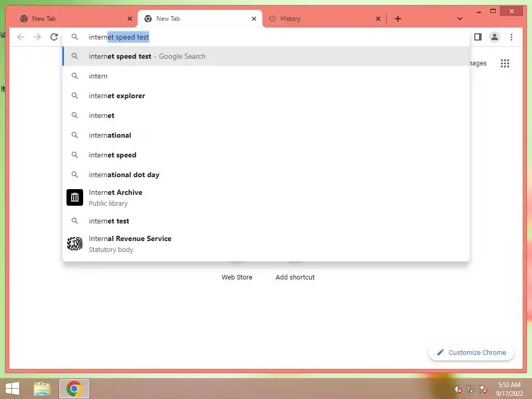Open the profile avatar menu

[x=495, y=37]
